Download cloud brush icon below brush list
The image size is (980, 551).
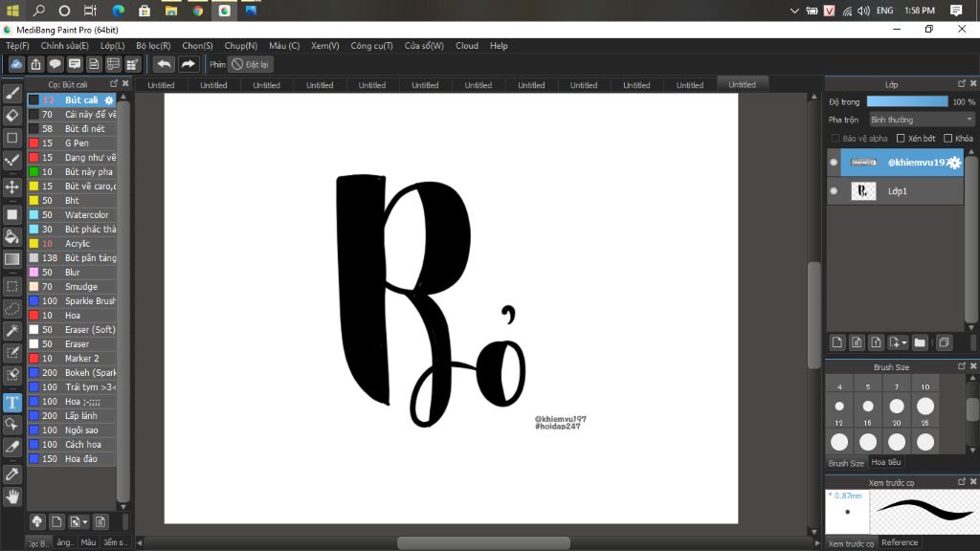(x=37, y=521)
